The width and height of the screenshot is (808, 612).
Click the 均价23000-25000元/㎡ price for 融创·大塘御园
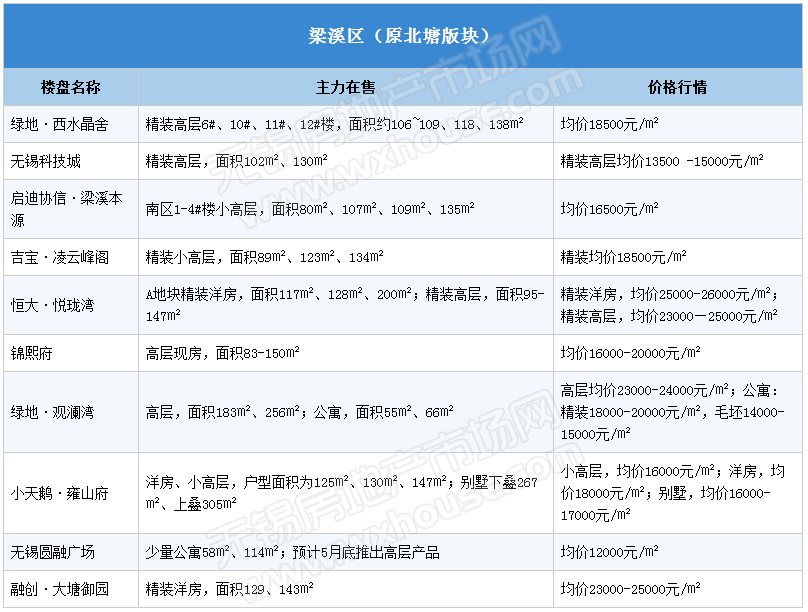(x=631, y=589)
